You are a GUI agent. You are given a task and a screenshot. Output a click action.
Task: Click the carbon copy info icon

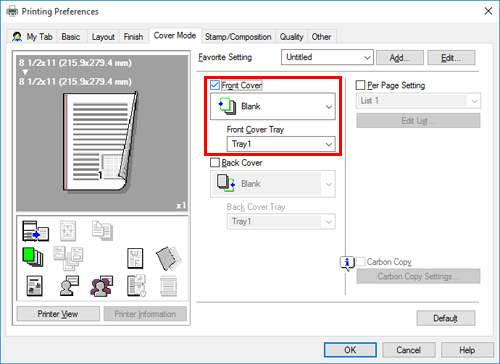pyautogui.click(x=347, y=263)
